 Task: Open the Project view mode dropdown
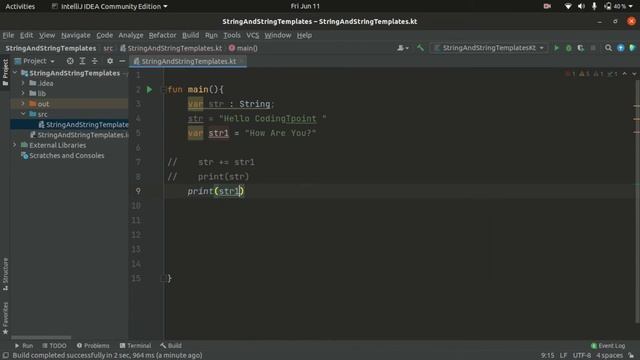pos(34,61)
